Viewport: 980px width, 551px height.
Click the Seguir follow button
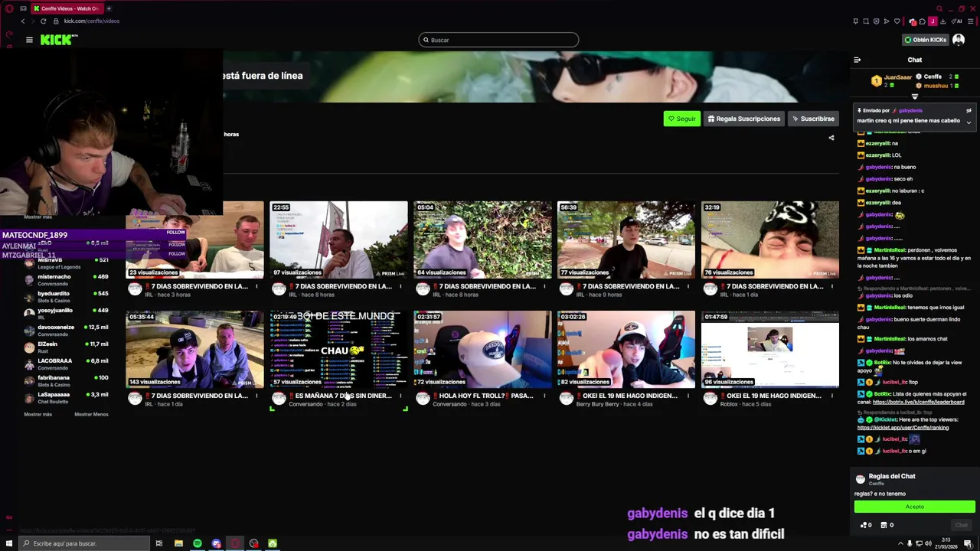(681, 119)
